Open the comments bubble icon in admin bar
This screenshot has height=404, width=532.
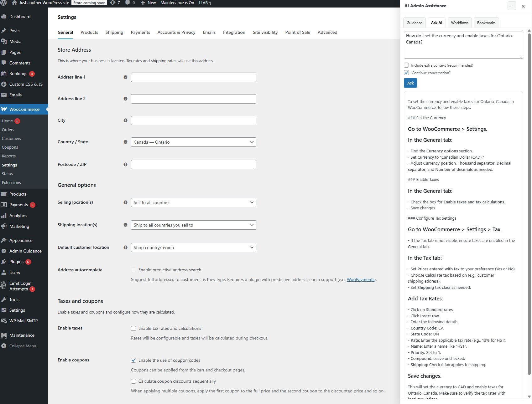coord(128,3)
